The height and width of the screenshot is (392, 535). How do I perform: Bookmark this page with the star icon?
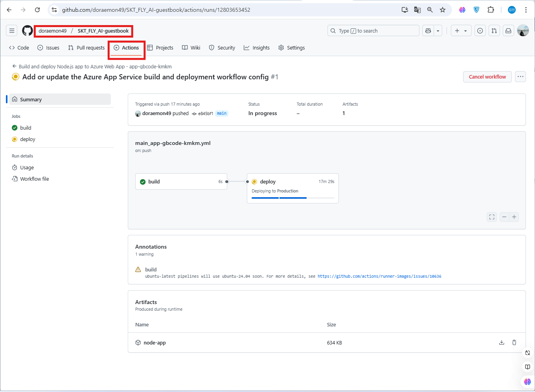[443, 9]
